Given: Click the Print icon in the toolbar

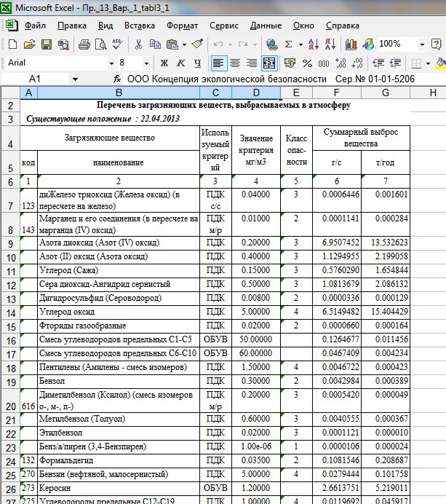Looking at the screenshot, I should point(84,44).
